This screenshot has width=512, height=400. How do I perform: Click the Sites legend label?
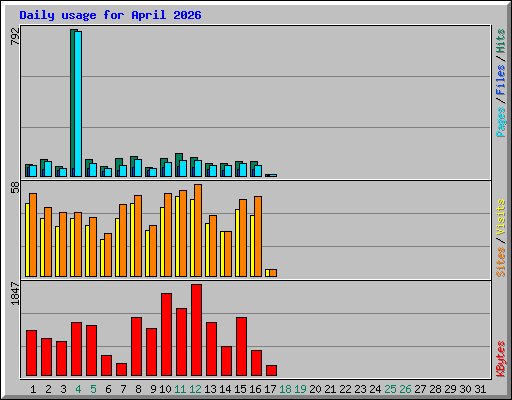(500, 262)
